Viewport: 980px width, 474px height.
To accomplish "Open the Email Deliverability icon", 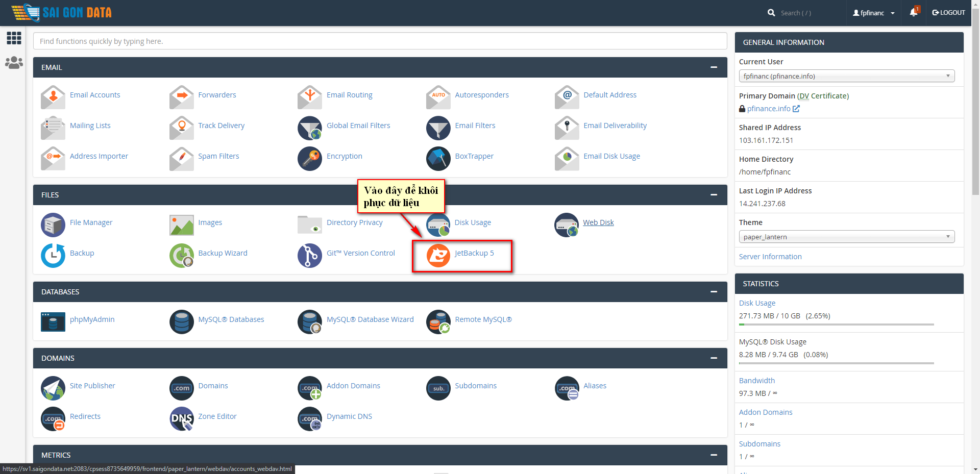I will [567, 128].
